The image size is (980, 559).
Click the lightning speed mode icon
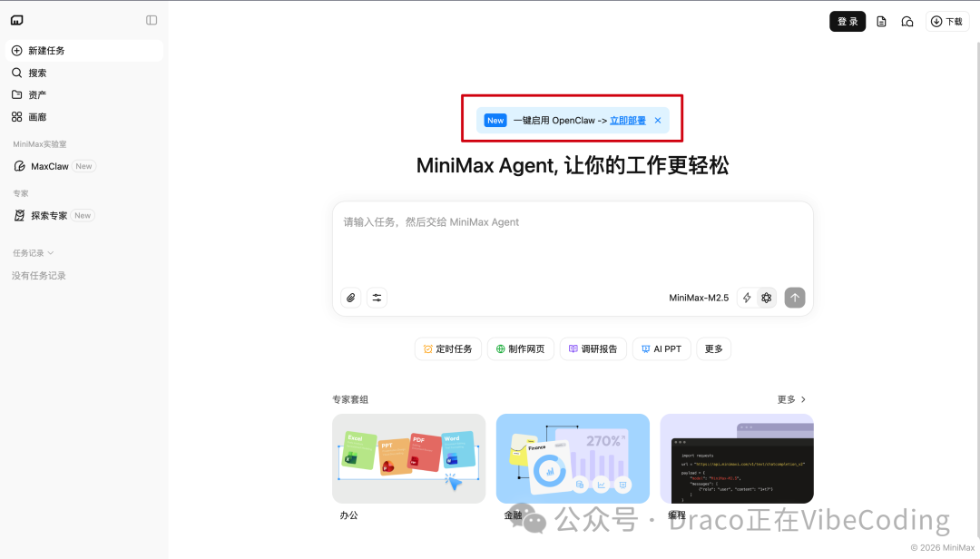tap(746, 298)
